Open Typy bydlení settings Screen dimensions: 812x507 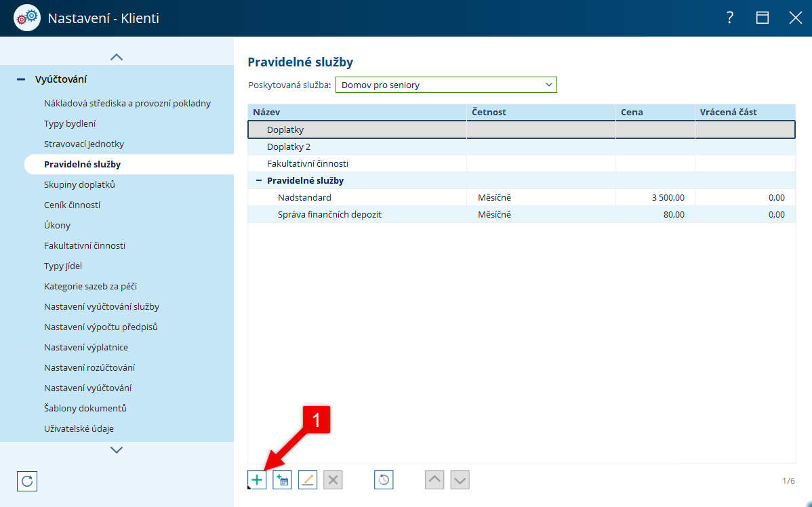coord(70,124)
